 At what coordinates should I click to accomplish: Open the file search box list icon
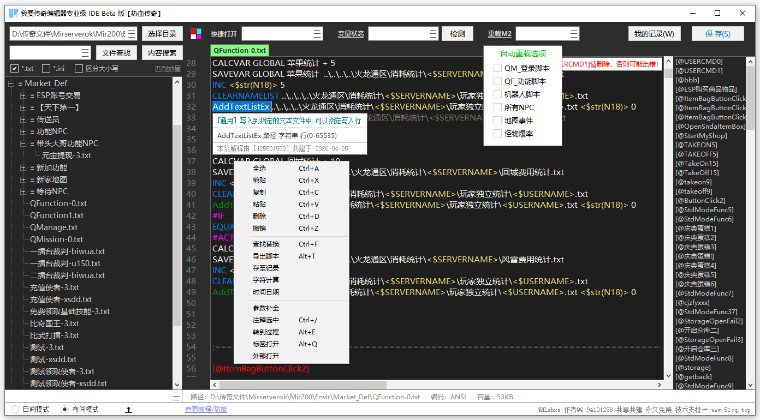click(85, 52)
